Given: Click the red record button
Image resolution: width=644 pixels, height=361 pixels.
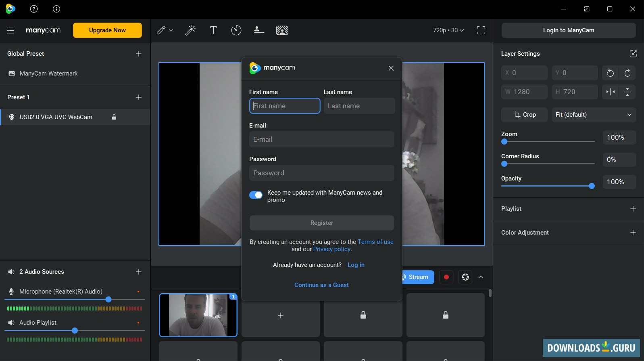Looking at the screenshot, I should coord(446,277).
